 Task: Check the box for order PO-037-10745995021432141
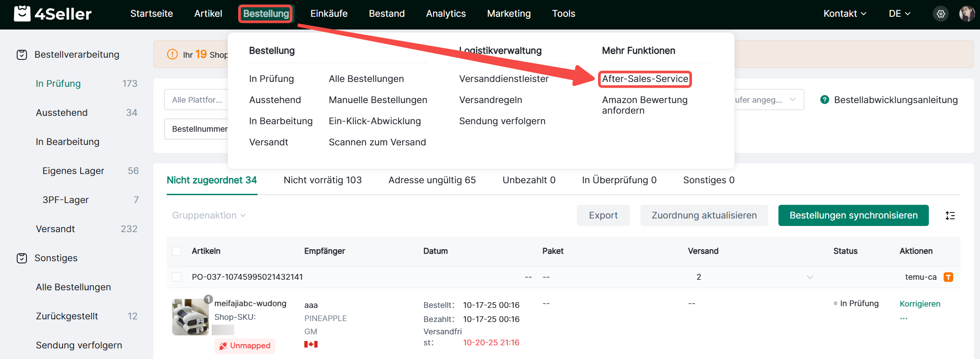point(177,277)
